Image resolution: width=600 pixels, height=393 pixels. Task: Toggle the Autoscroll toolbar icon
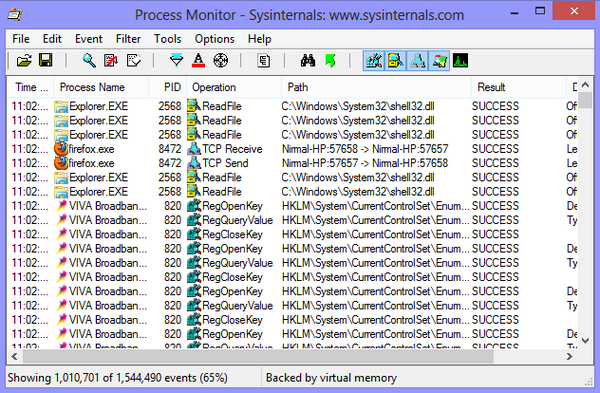coord(111,60)
